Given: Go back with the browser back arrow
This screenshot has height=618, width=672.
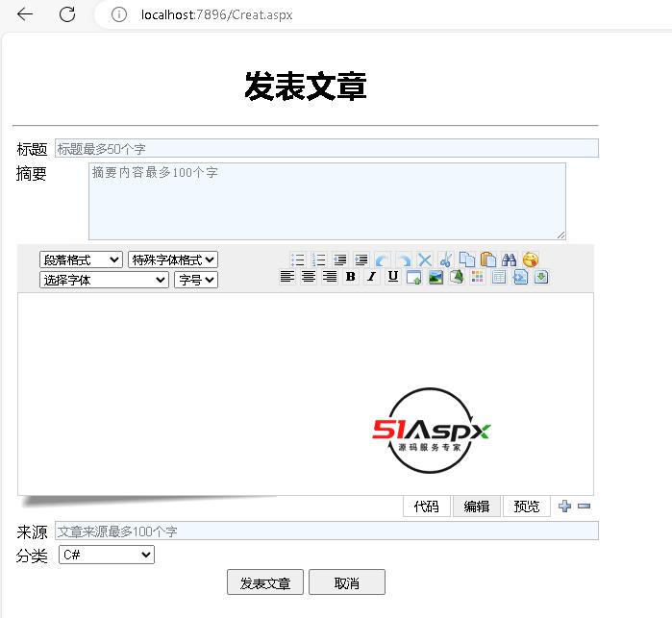Looking at the screenshot, I should click(25, 14).
